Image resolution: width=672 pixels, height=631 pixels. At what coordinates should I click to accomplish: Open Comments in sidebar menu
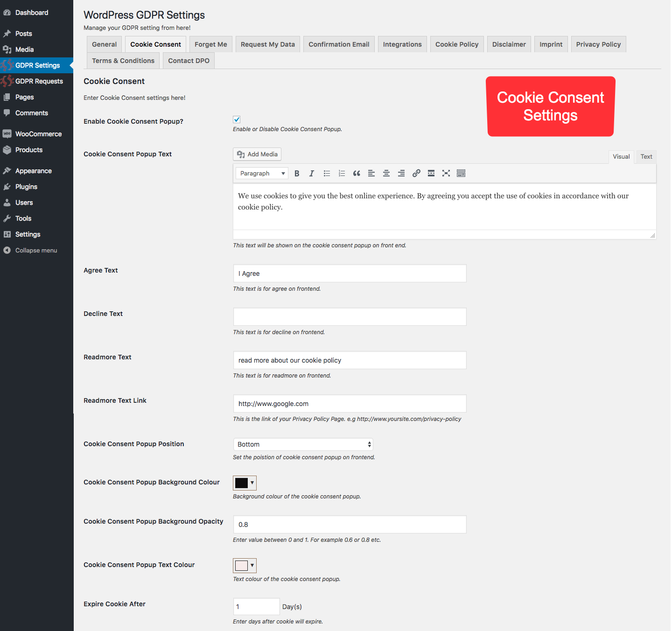[36, 113]
